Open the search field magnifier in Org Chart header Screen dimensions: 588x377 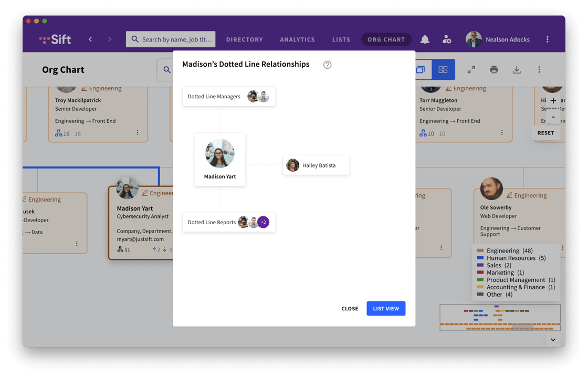tap(167, 69)
